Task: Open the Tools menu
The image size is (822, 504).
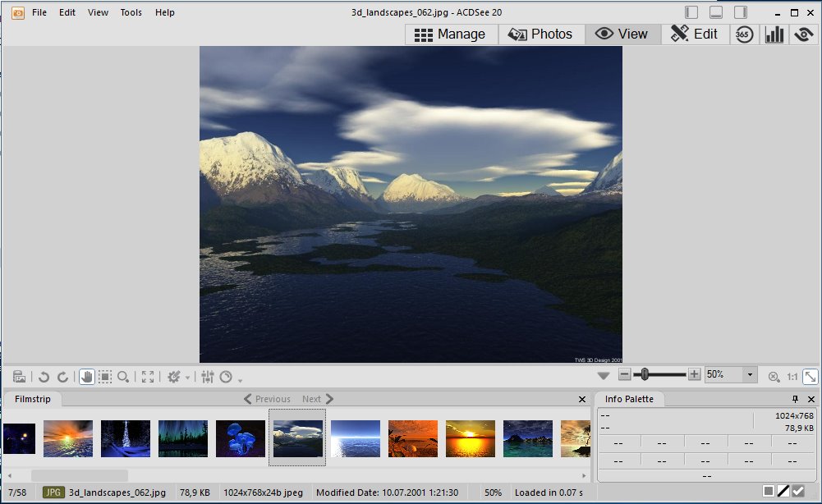Action: [131, 12]
